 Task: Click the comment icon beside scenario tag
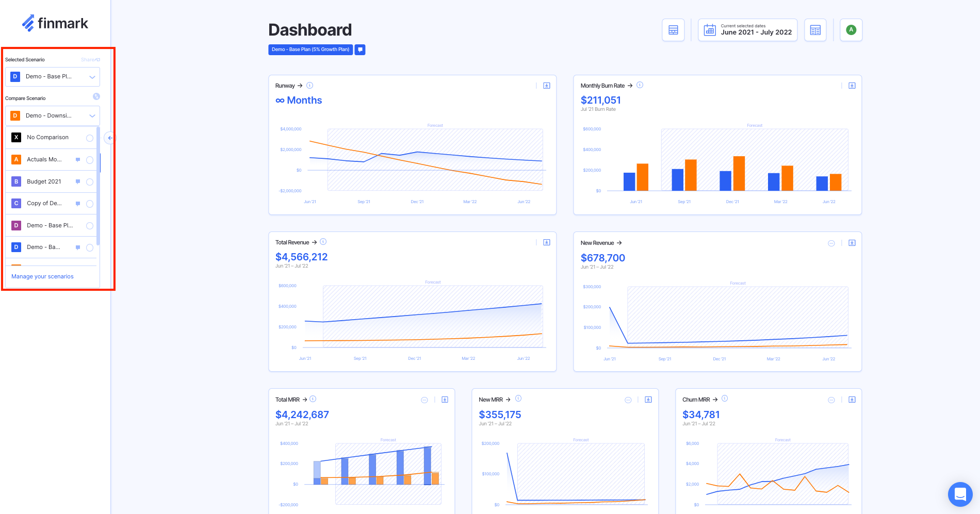(x=360, y=49)
